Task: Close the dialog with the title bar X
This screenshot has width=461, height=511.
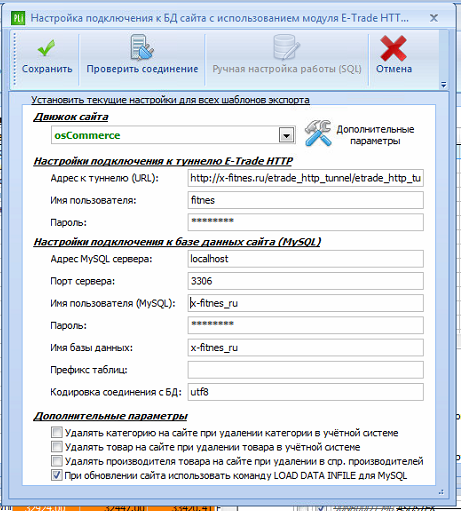Action: (434, 18)
